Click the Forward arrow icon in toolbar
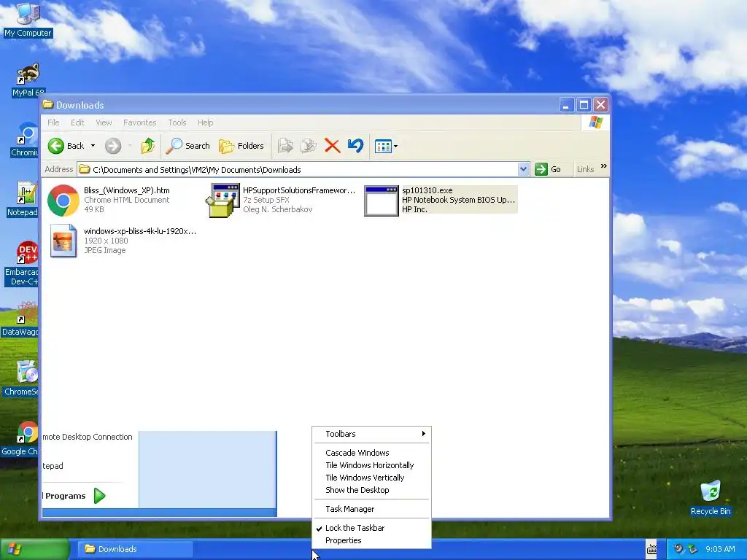The height and width of the screenshot is (560, 747). point(113,146)
